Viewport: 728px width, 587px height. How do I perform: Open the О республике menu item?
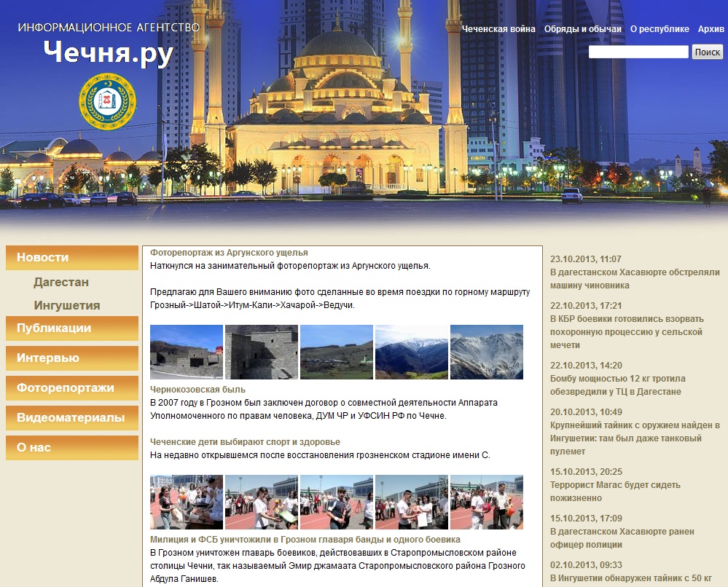coord(659,29)
